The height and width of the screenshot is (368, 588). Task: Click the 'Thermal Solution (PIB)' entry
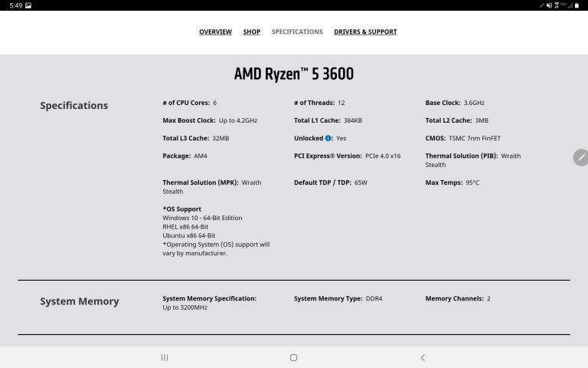(473, 160)
